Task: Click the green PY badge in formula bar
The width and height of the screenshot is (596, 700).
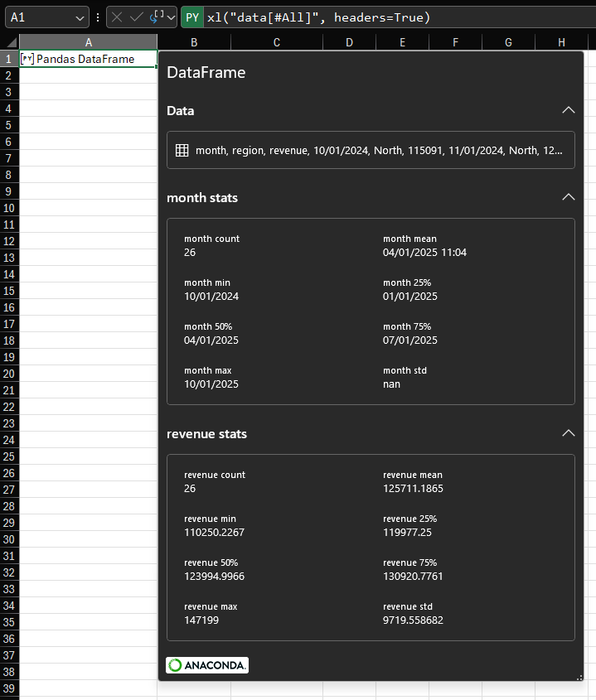Action: 192,17
